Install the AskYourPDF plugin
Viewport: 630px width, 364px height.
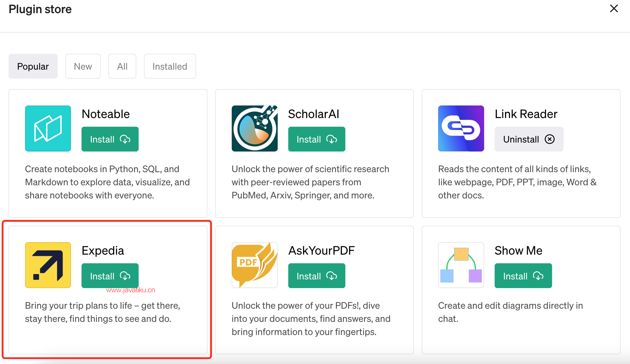pos(316,276)
